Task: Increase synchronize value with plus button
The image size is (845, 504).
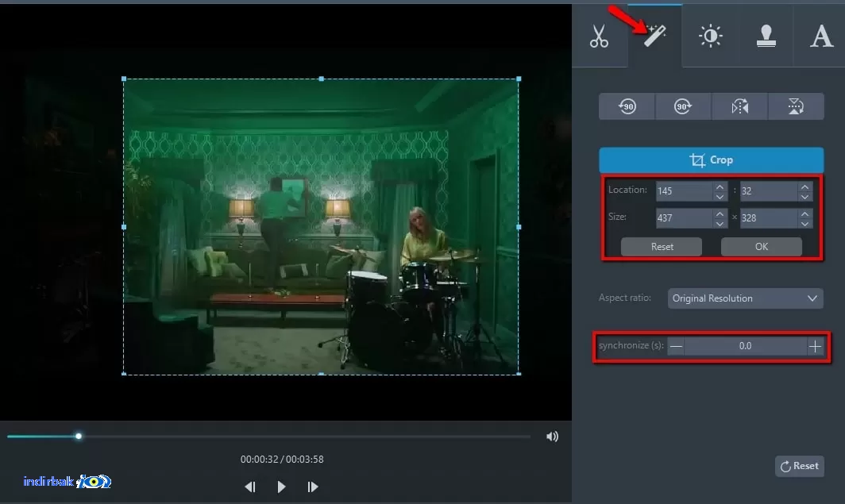Action: [815, 346]
